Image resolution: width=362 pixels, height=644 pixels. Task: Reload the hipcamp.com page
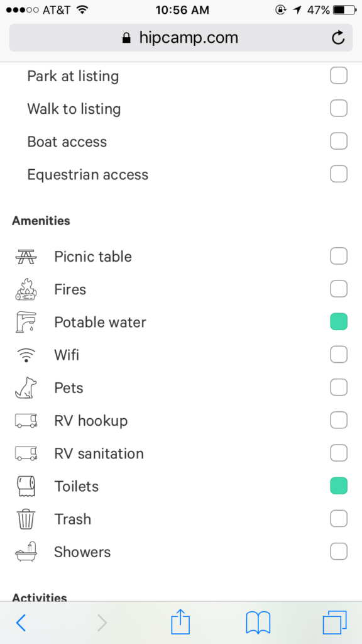[x=337, y=38]
